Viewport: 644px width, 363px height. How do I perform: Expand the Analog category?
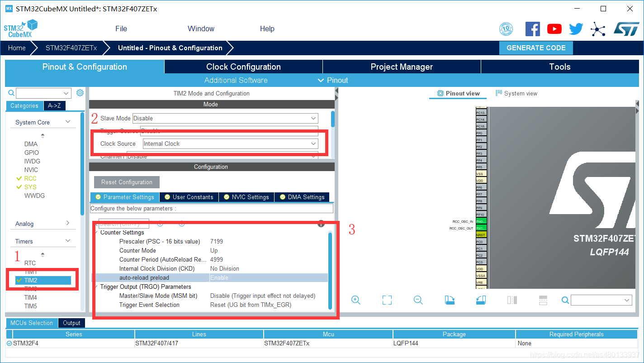coord(68,223)
